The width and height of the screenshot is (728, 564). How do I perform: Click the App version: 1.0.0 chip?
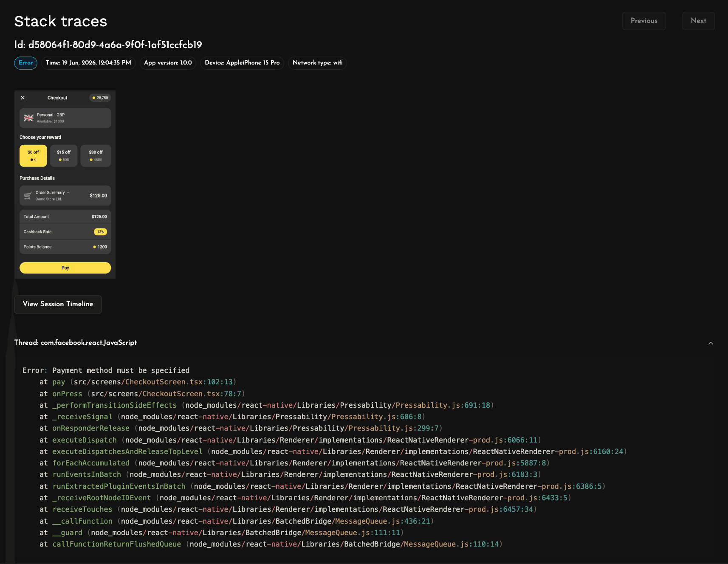pos(168,63)
